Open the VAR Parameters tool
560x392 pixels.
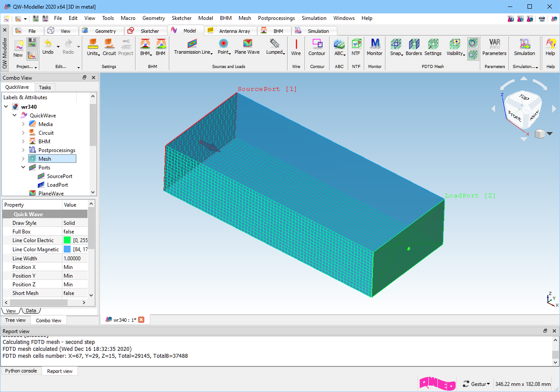click(x=495, y=47)
